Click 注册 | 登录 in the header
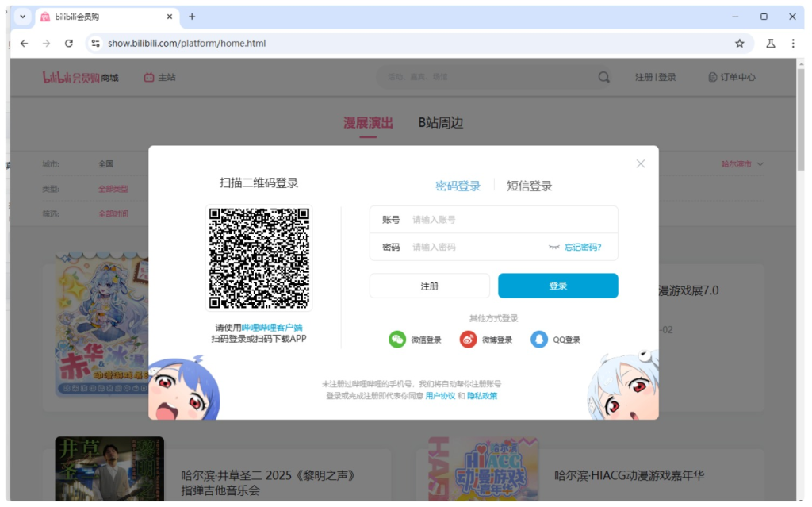 [x=656, y=77]
